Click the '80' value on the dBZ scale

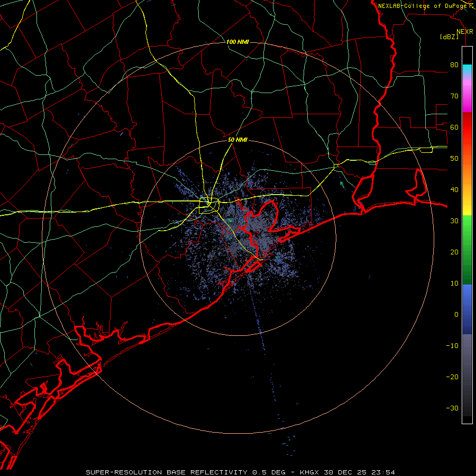454,65
